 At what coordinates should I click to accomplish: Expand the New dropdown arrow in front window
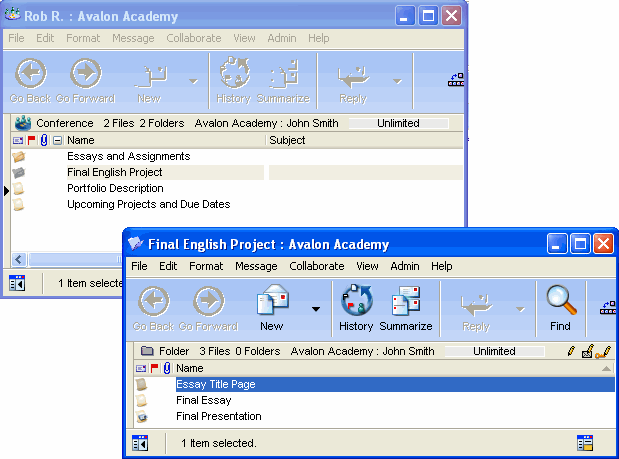coord(316,309)
